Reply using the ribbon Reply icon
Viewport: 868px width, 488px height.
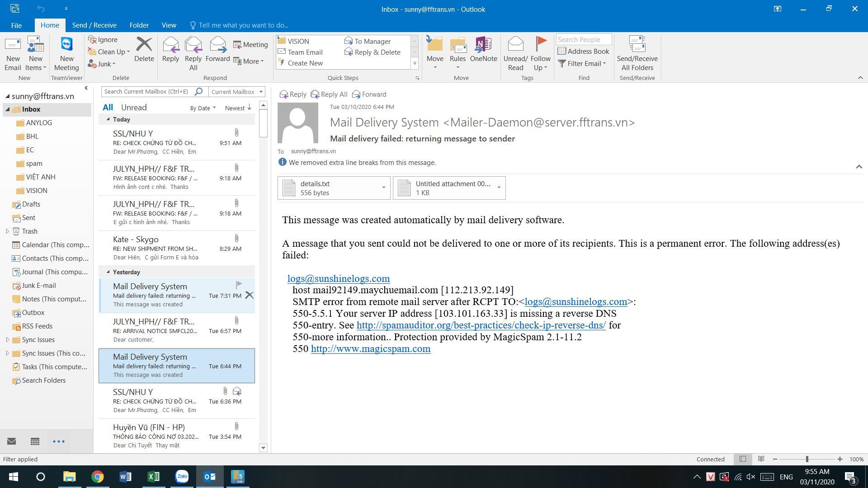170,49
